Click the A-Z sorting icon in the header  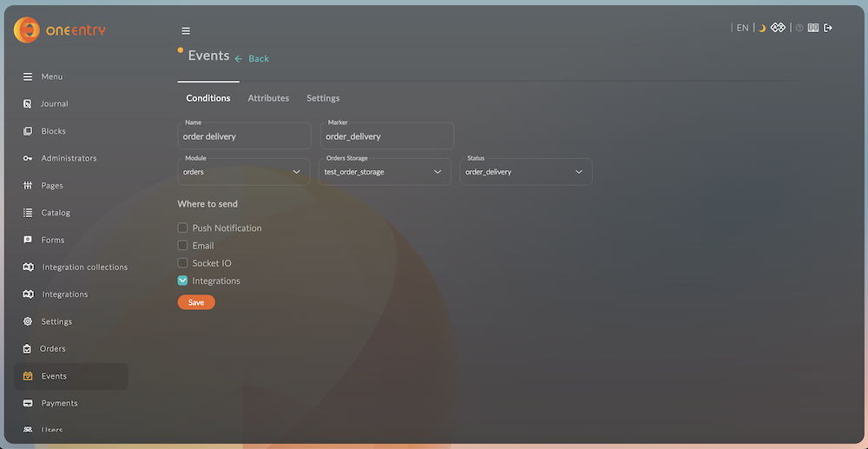779,28
